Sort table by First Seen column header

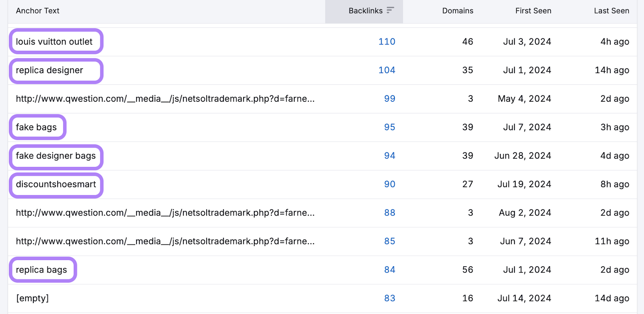pos(533,11)
